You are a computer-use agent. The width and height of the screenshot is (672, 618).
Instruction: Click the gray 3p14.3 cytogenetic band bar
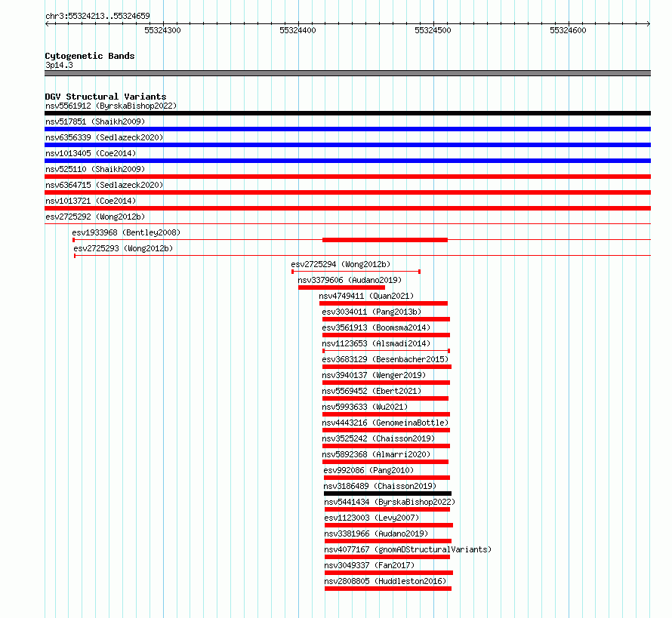[x=347, y=73]
